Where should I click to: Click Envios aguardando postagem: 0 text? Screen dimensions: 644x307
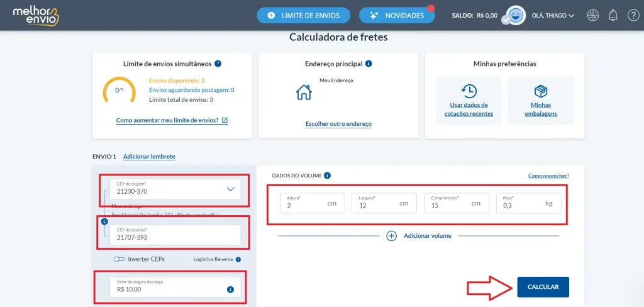tap(192, 90)
